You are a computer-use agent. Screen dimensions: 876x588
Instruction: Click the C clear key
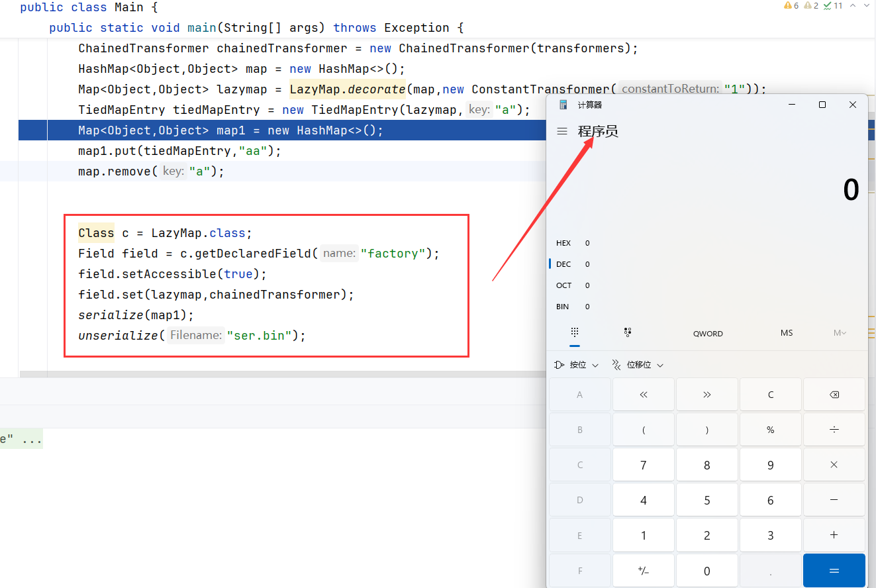coord(771,395)
